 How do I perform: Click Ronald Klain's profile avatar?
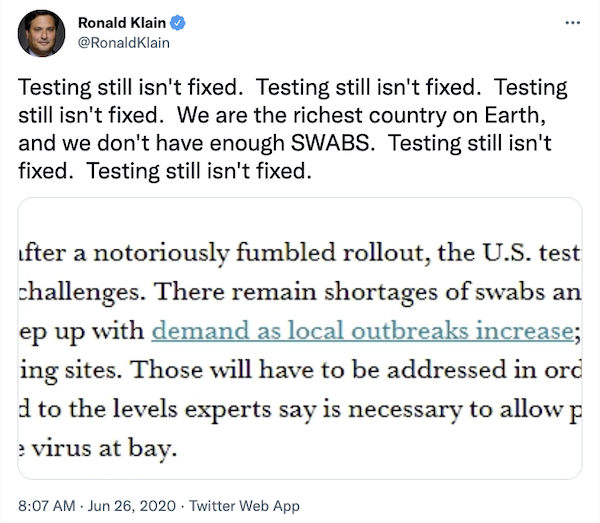point(40,33)
